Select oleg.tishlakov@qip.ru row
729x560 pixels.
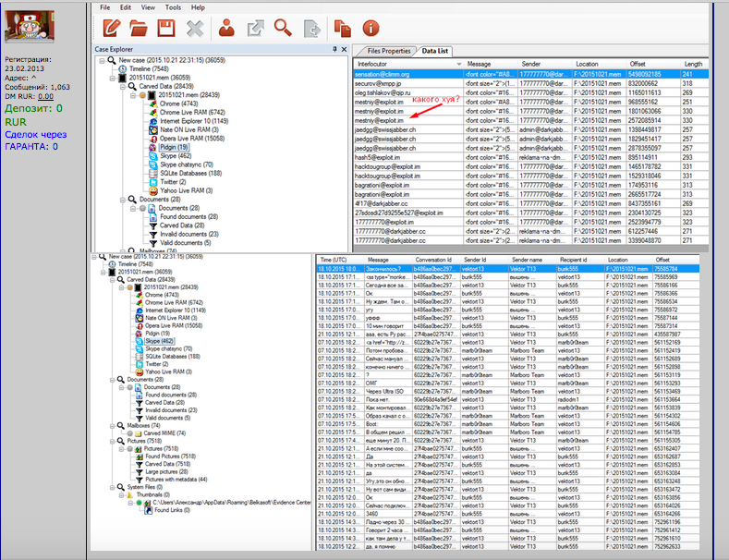(x=531, y=93)
